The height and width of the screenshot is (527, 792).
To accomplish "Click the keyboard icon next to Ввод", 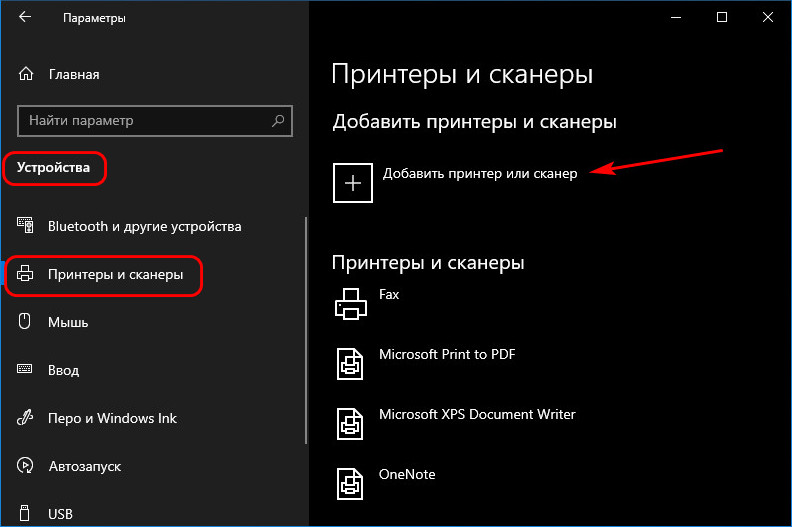I will coord(24,369).
